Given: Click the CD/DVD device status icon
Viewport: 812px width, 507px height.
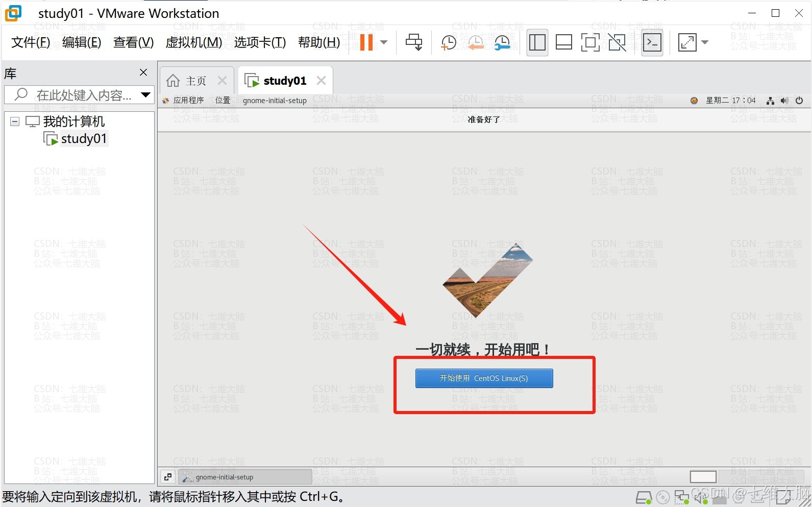Looking at the screenshot, I should [663, 497].
